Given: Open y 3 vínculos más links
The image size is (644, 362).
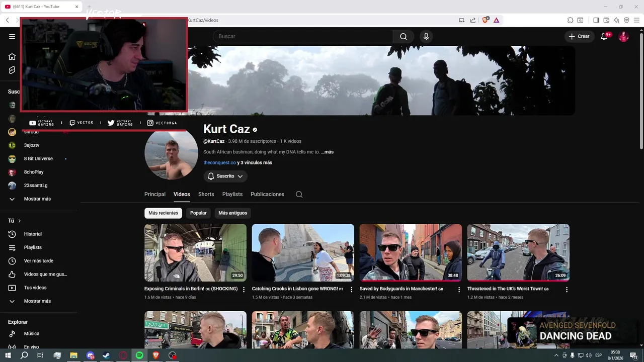Looking at the screenshot, I should click(255, 163).
